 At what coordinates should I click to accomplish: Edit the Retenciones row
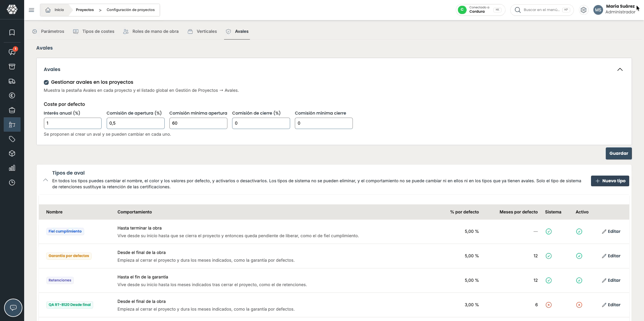611,280
